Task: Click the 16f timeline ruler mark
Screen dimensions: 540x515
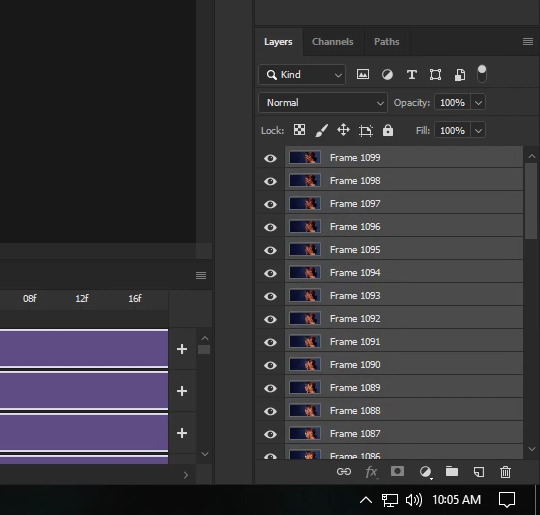Action: 135,299
